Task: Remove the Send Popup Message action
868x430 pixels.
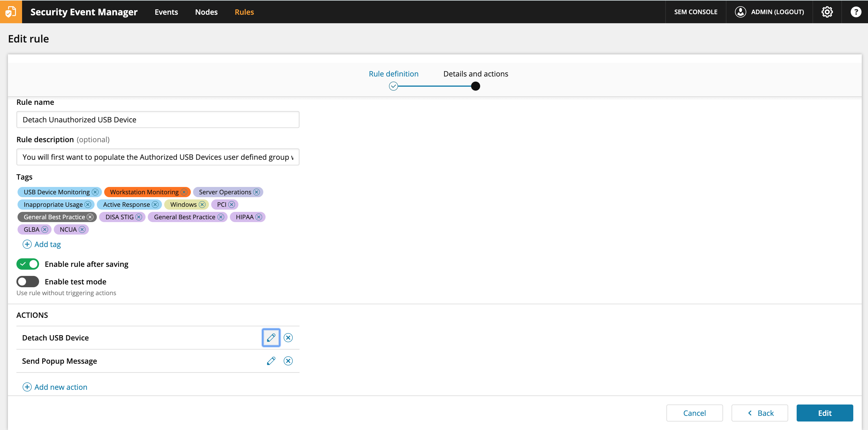Action: [x=288, y=361]
